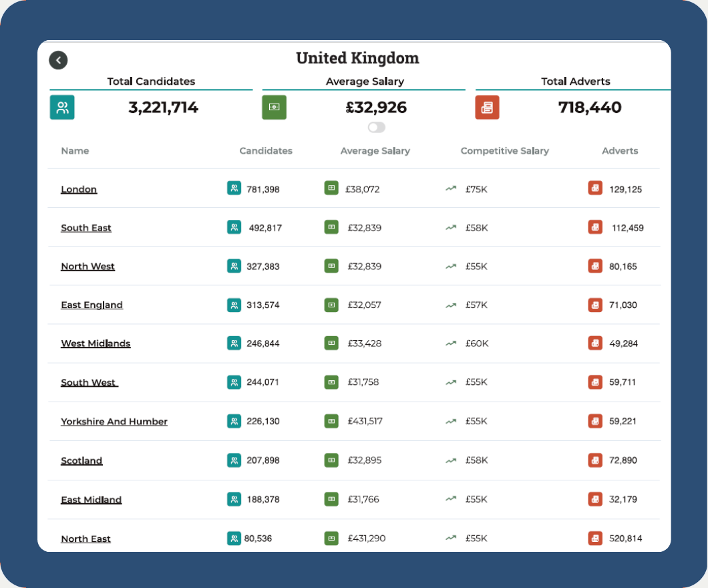This screenshot has height=588, width=708.
Task: Toggle the switch under Average Salary
Action: (x=376, y=128)
